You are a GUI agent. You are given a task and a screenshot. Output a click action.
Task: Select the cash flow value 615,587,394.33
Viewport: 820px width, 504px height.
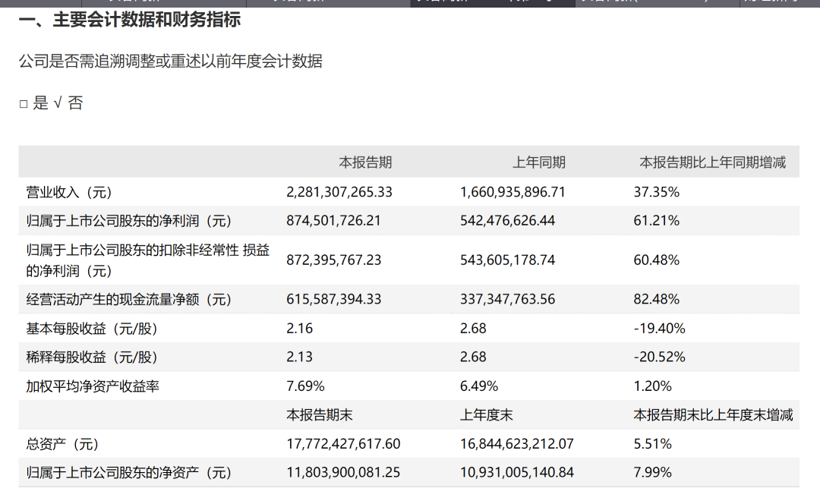(333, 300)
